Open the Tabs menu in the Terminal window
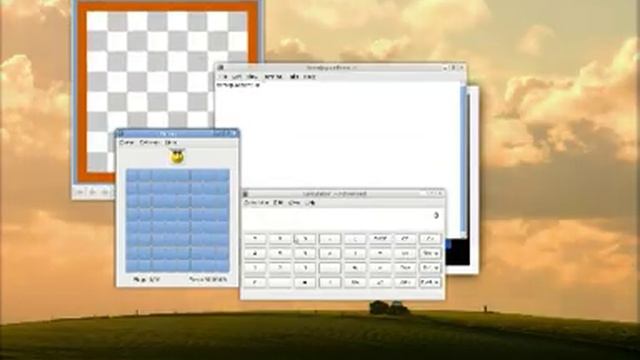This screenshot has width=640, height=360. 294,77
